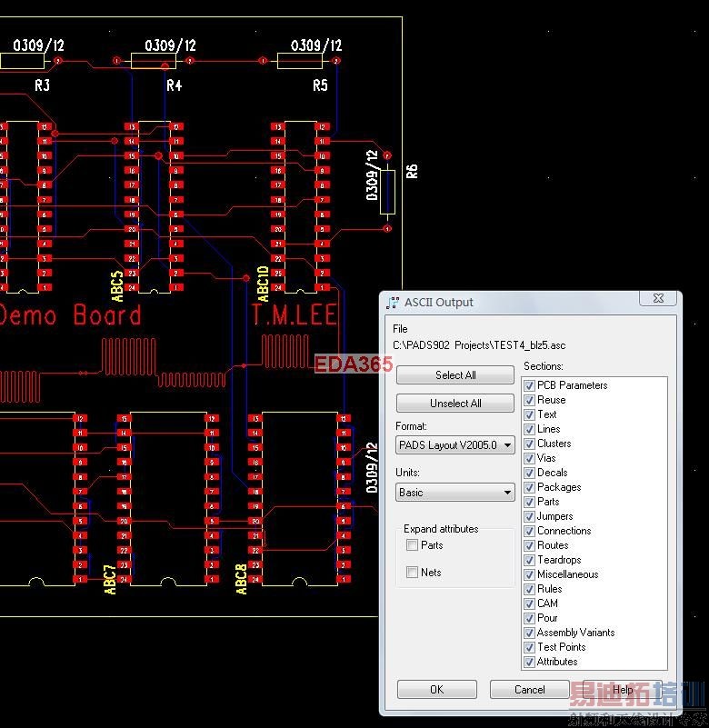The image size is (709, 728).
Task: Open the Format dropdown PADS Layout V2005.0
Action: (455, 445)
